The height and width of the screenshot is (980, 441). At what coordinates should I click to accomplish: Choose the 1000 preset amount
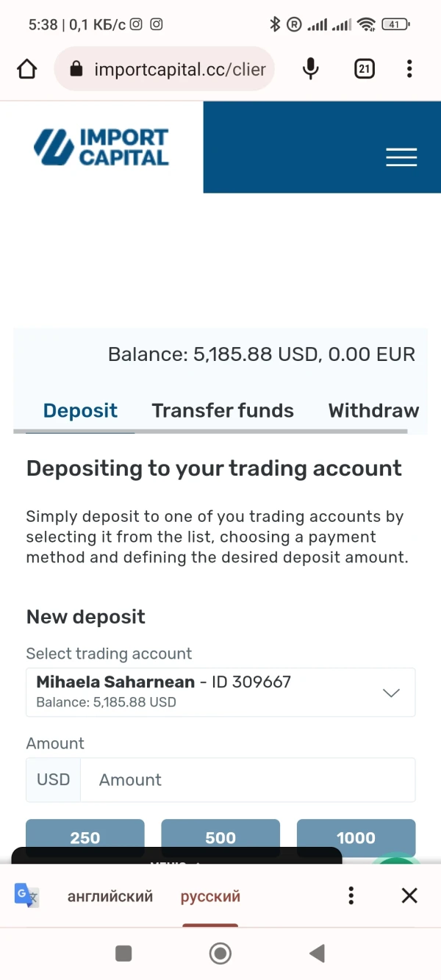[x=356, y=837]
